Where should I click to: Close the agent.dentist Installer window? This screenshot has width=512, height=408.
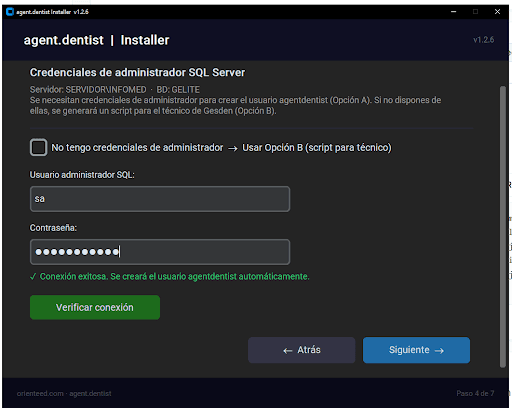click(497, 12)
